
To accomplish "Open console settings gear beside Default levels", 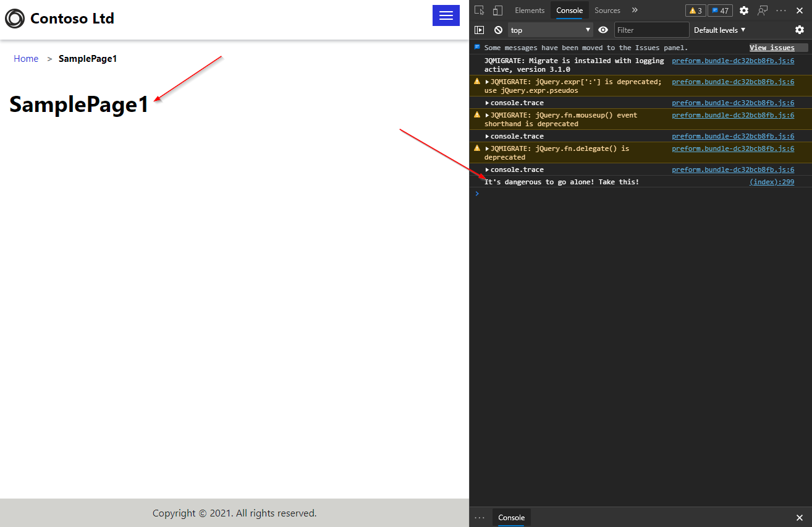I will point(800,30).
